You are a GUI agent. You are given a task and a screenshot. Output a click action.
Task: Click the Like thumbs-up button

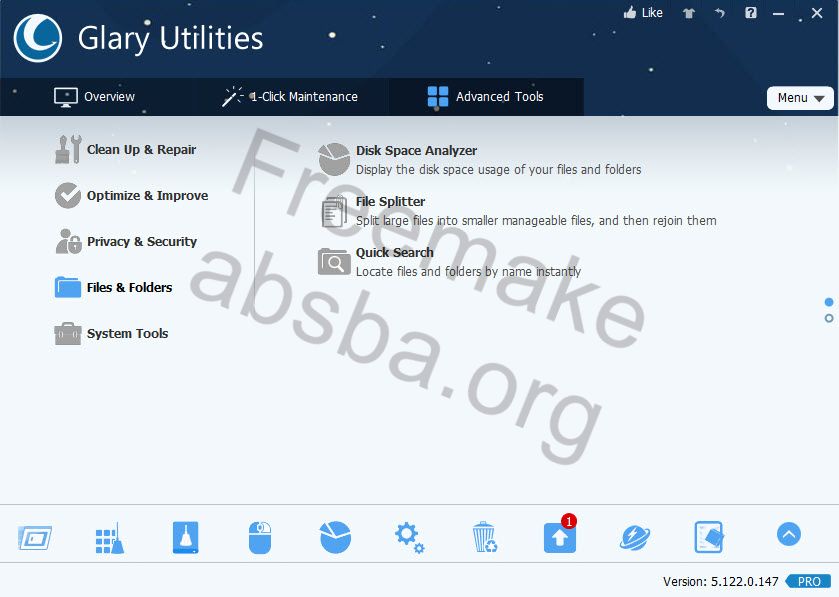(643, 13)
